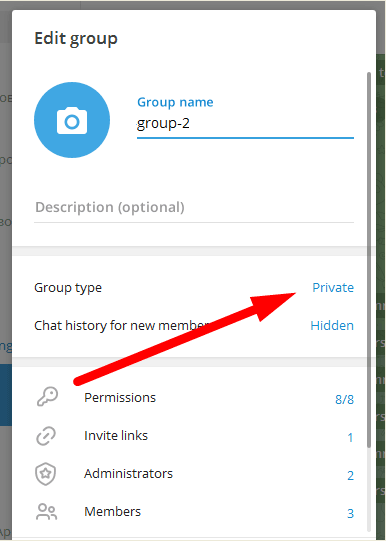Click the 8/8 permissions count
The image size is (386, 541).
[344, 399]
